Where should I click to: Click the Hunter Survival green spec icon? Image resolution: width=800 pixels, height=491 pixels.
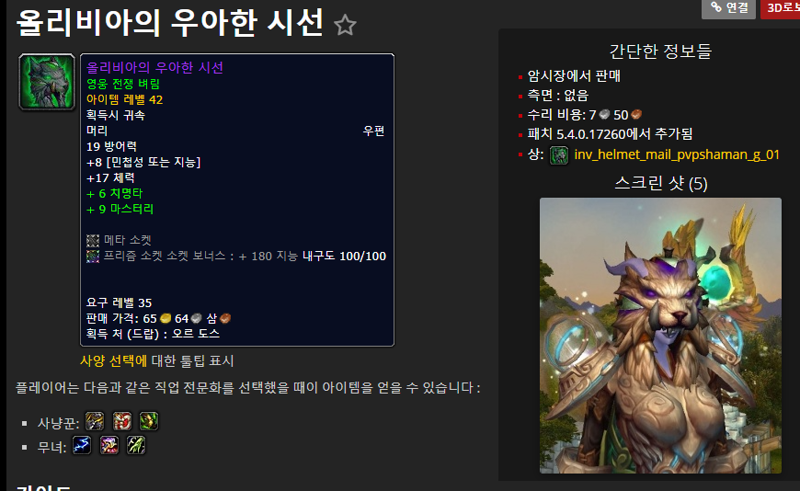[x=149, y=422]
